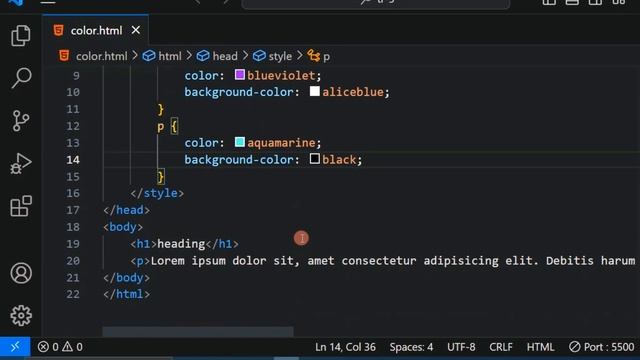Click line number 22 in gutter
Viewport: 640px width, 360px height.
tap(73, 294)
